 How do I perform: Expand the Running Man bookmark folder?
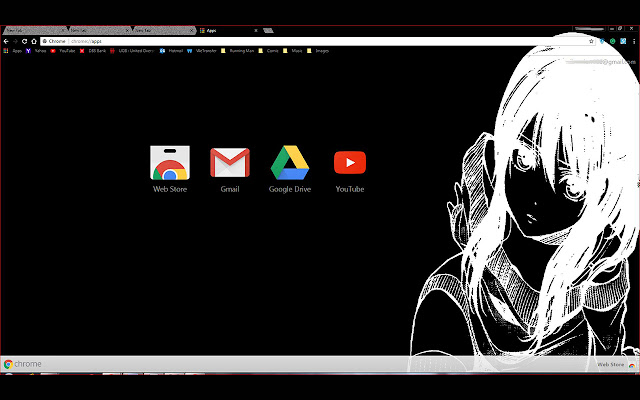(x=238, y=51)
